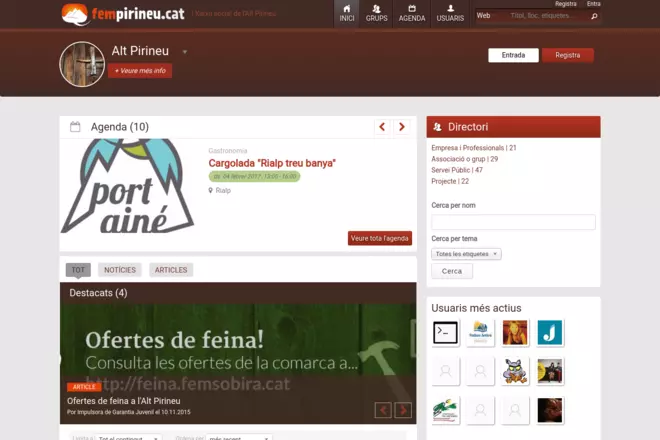Open the blue J letter user avatar
This screenshot has width=660, height=440.
(550, 333)
